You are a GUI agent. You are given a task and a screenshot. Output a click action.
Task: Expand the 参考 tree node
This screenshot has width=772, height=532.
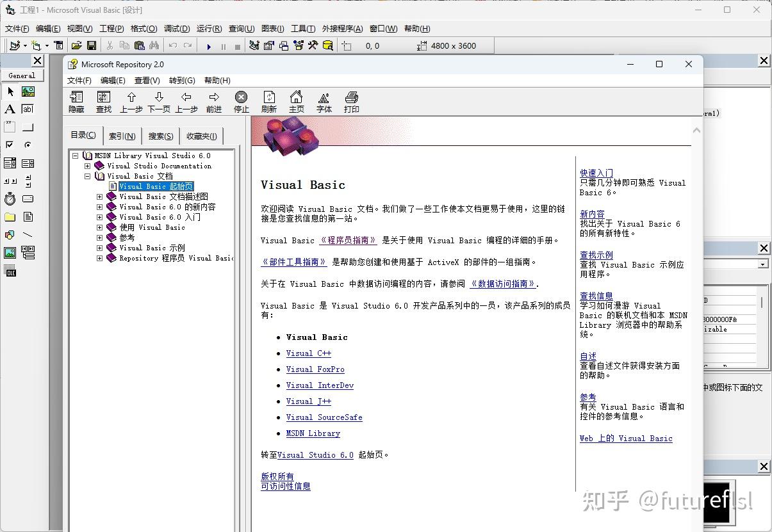point(99,238)
